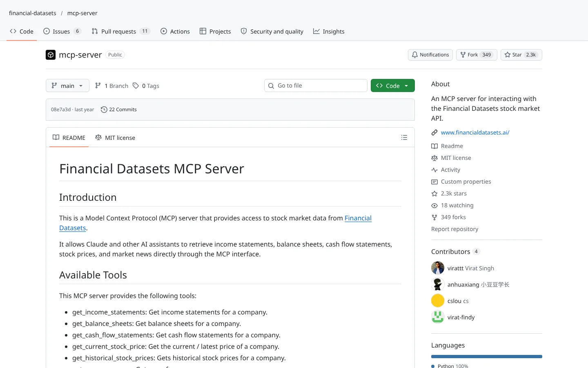Open the 08e7a3d commit hash

pos(61,110)
